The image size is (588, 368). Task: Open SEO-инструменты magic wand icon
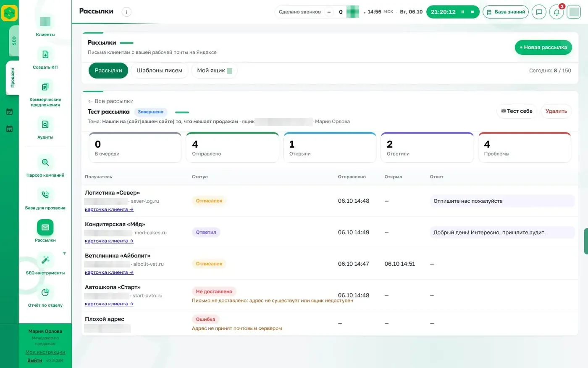point(45,260)
